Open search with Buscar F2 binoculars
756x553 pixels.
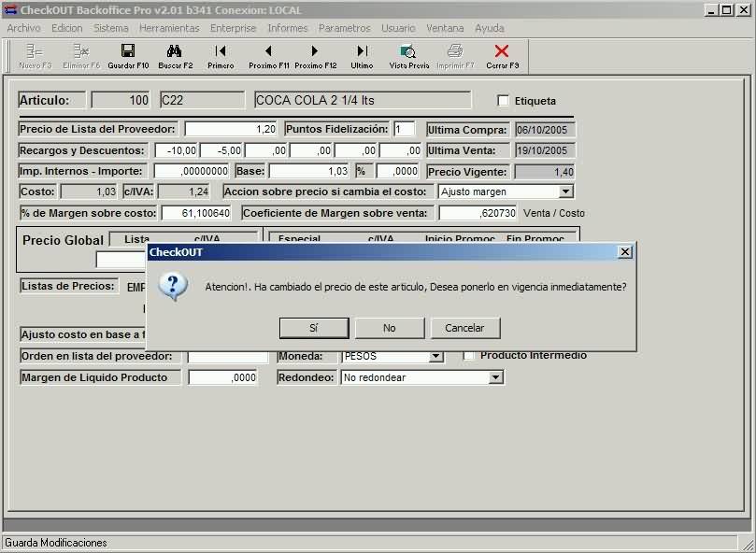tap(175, 50)
